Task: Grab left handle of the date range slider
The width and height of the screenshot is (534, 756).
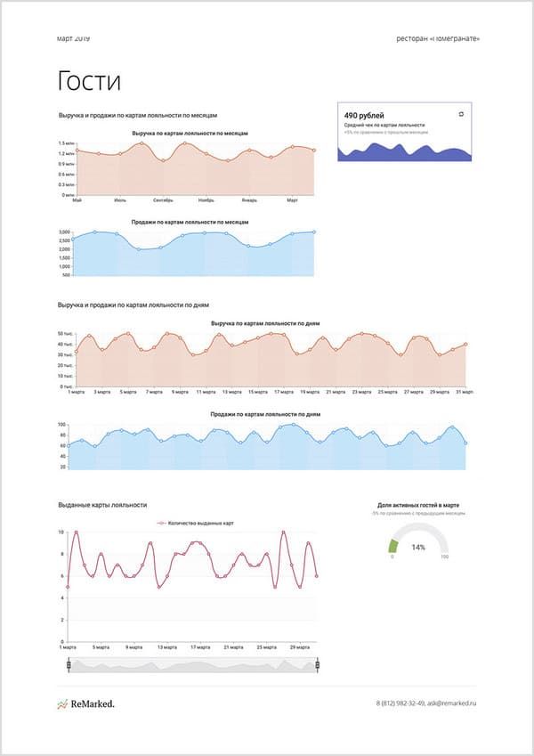Action: 69,665
